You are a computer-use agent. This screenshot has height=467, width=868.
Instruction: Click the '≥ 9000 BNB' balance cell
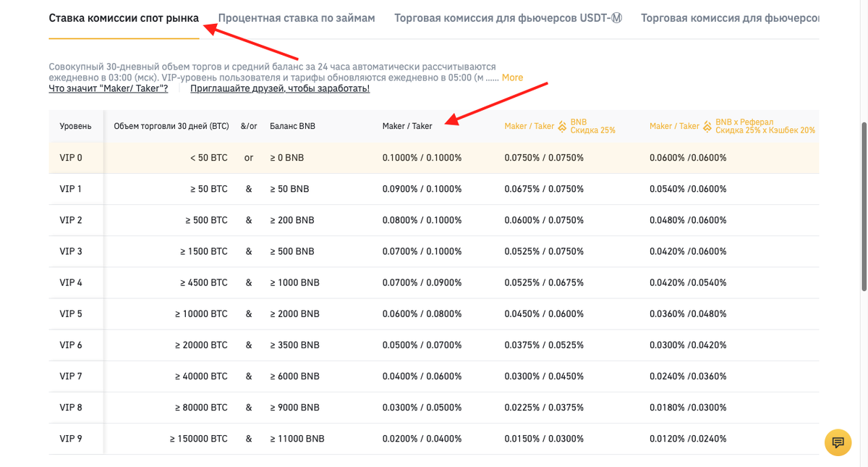click(x=294, y=408)
